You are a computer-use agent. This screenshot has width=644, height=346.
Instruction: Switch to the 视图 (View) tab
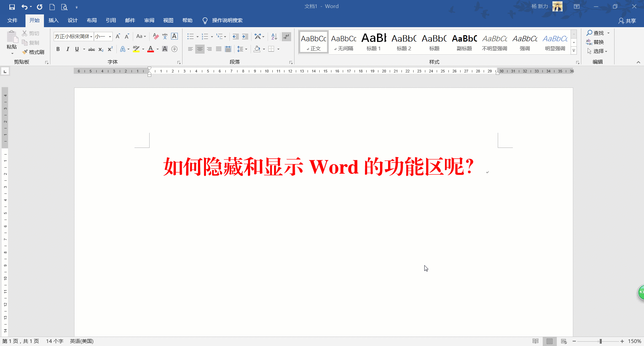tap(168, 20)
